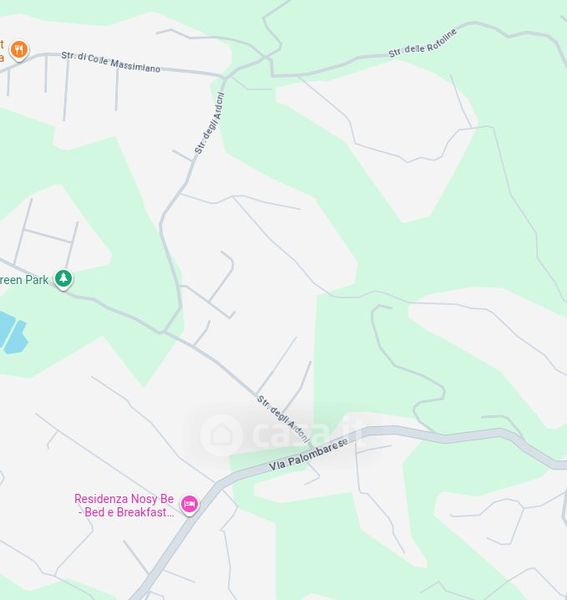Click where Green Park road joins Str. degli Ardoni
The width and height of the screenshot is (567, 600).
coord(164,332)
